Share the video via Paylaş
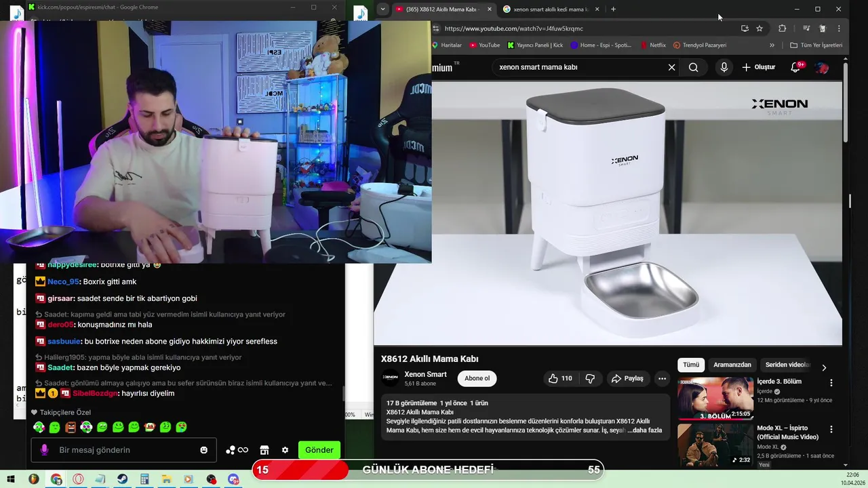 coord(627,378)
